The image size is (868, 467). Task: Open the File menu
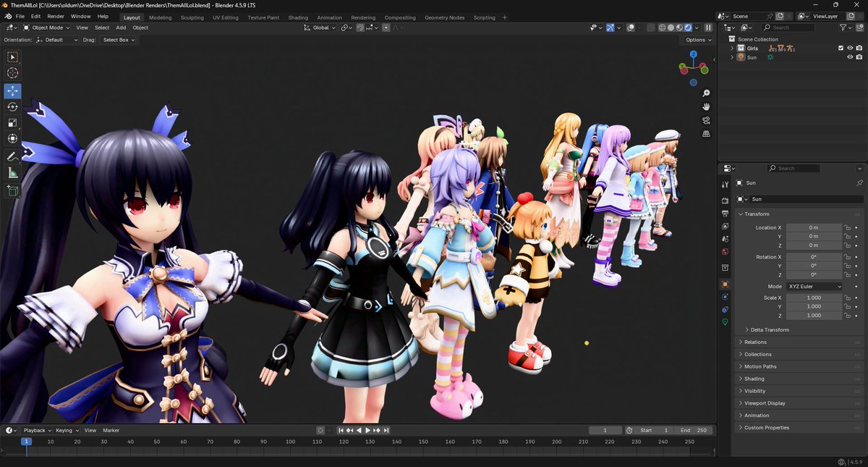(x=20, y=16)
